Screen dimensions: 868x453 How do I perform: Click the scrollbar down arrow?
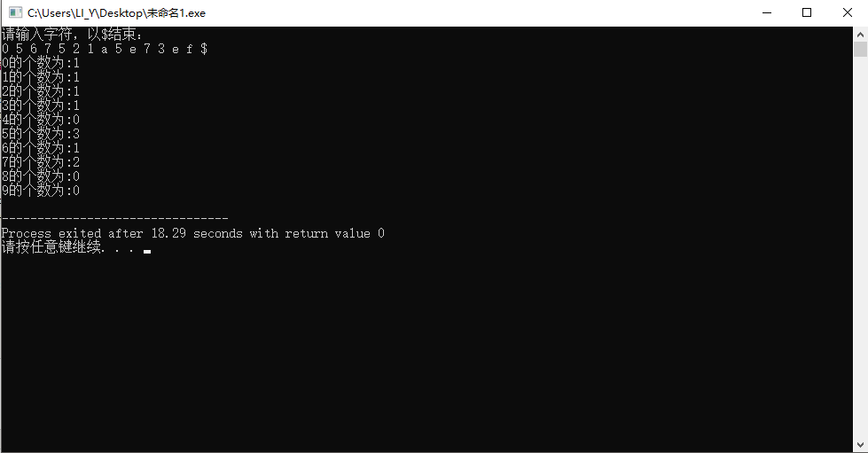(860, 445)
